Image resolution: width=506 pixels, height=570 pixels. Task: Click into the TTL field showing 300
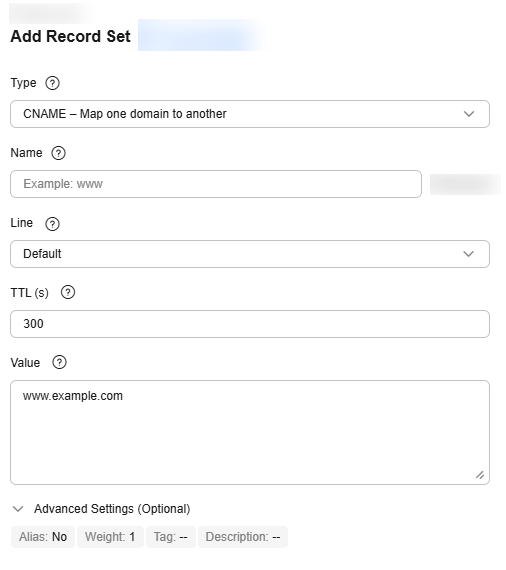(x=250, y=324)
